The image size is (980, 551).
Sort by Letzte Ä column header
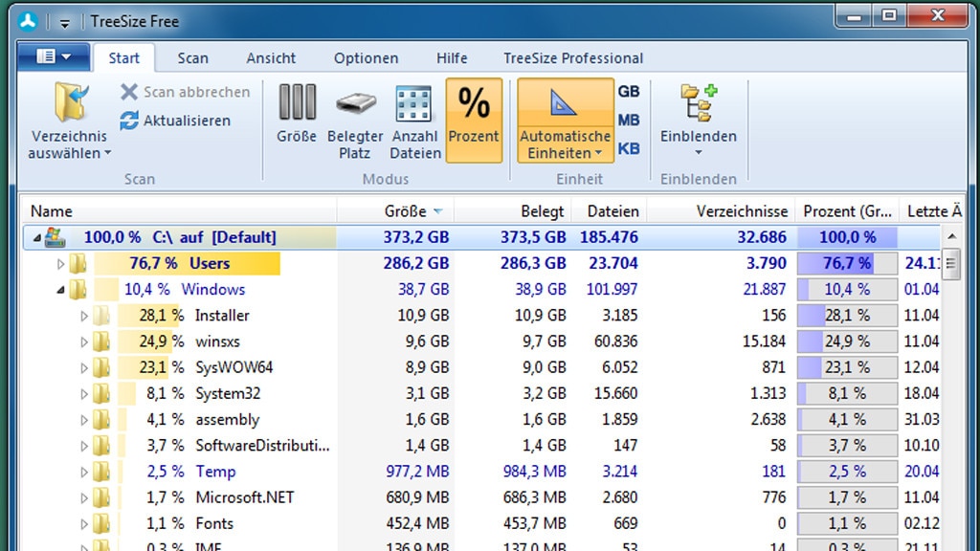(x=932, y=211)
